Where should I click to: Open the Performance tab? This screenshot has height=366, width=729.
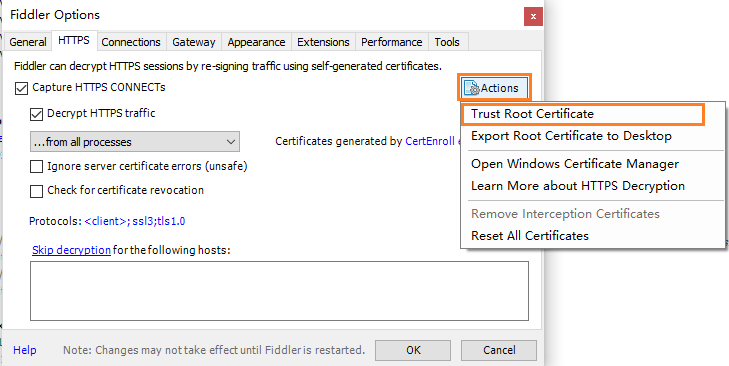[x=392, y=42]
